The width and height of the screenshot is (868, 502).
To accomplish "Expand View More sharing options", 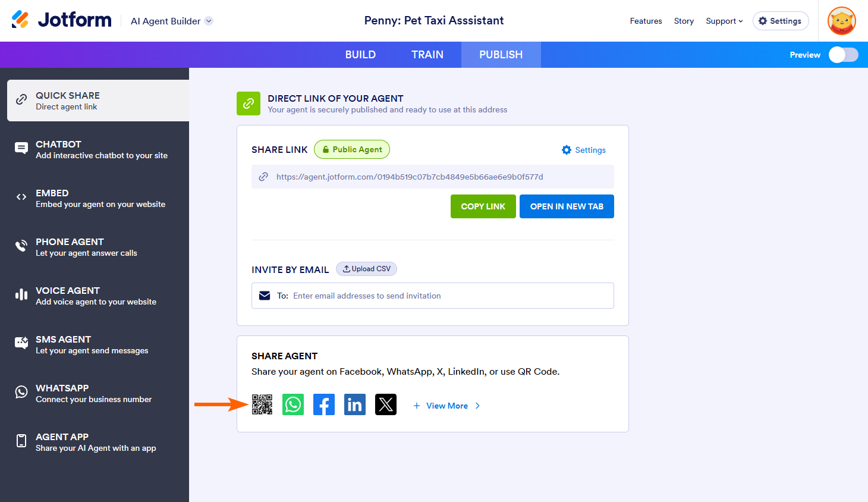I will pyautogui.click(x=447, y=406).
